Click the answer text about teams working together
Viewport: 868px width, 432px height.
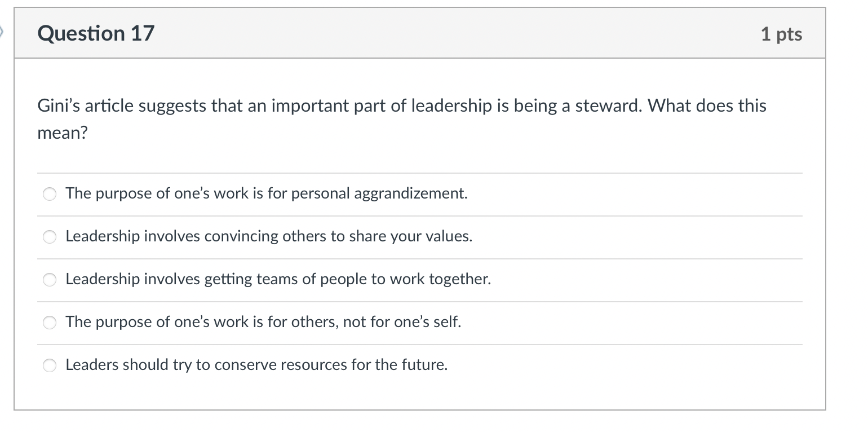(x=278, y=280)
